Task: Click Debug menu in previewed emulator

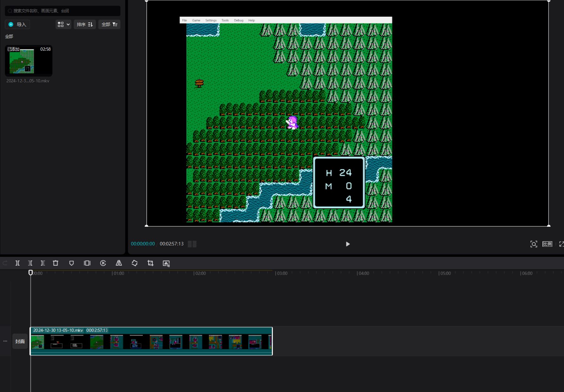Action: (x=239, y=20)
